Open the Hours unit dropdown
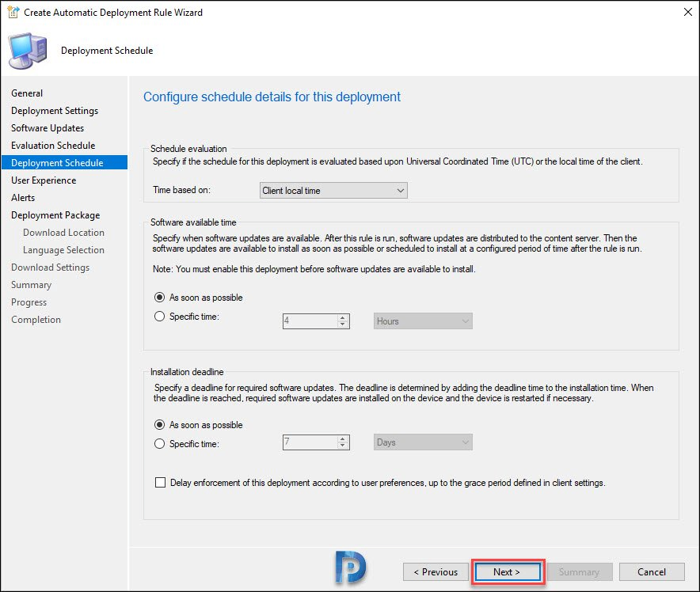This screenshot has height=592, width=700. pyautogui.click(x=423, y=321)
